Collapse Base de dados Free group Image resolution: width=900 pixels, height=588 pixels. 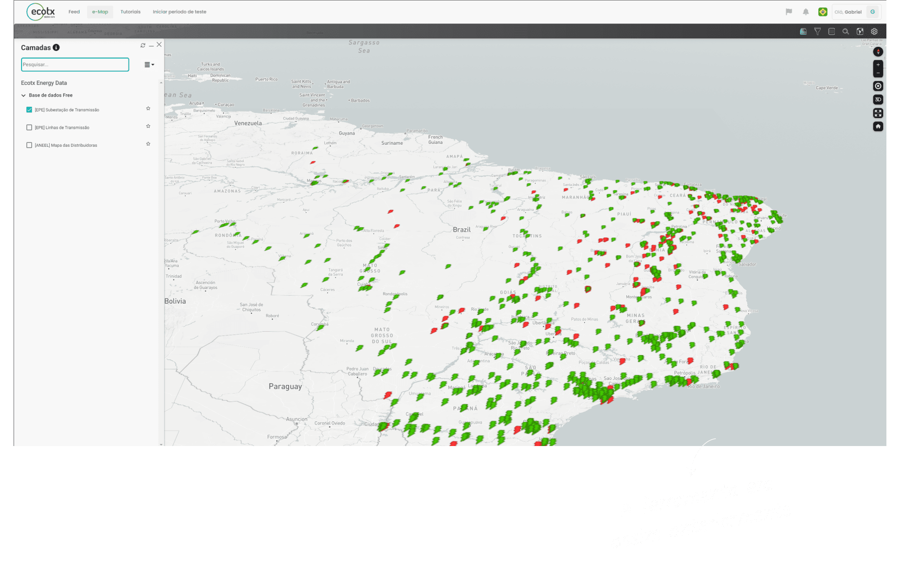[x=23, y=95]
